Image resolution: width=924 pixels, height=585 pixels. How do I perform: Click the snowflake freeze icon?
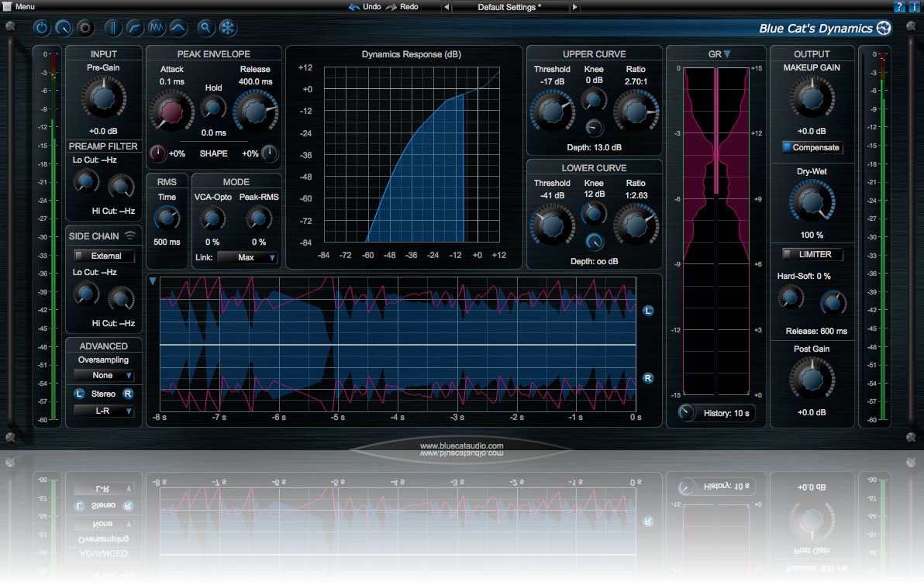tap(227, 28)
